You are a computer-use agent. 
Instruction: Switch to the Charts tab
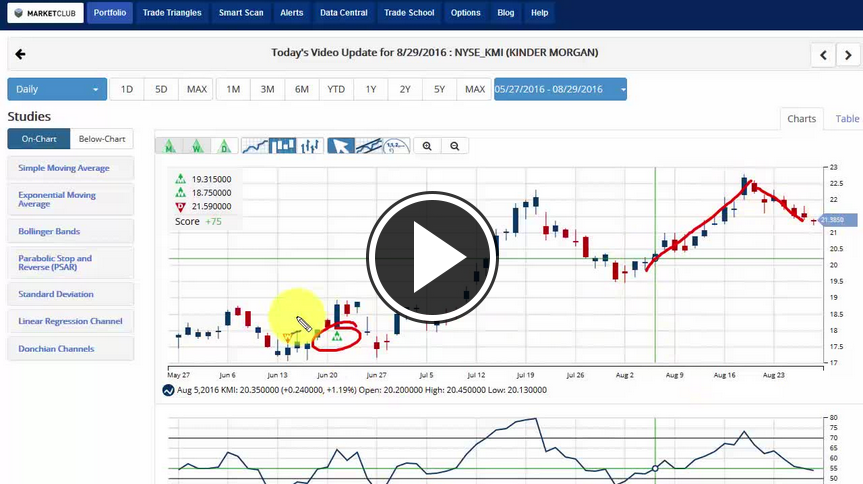[801, 119]
